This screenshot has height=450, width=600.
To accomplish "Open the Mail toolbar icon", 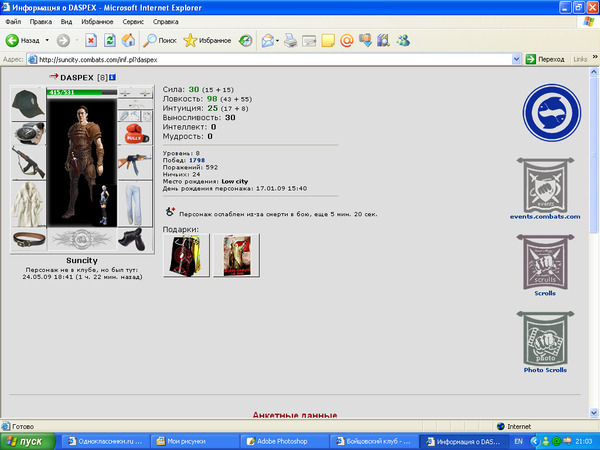I will tap(268, 40).
